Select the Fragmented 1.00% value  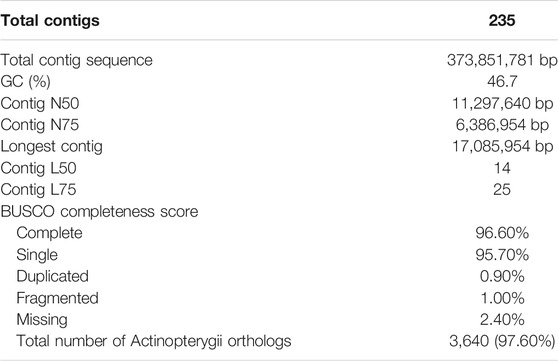click(502, 298)
